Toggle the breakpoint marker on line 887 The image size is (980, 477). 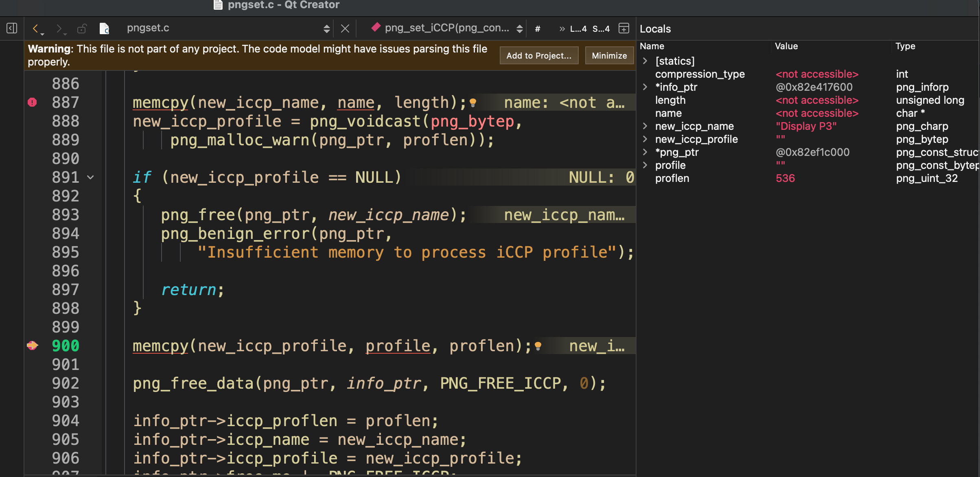pyautogui.click(x=32, y=102)
